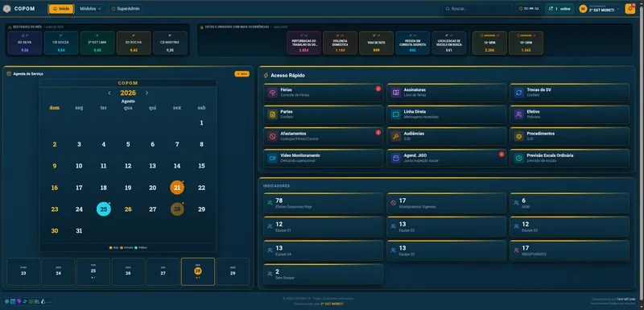This screenshot has width=644, height=310.
Task: Open the Férias quick access card
Action: pos(324,93)
